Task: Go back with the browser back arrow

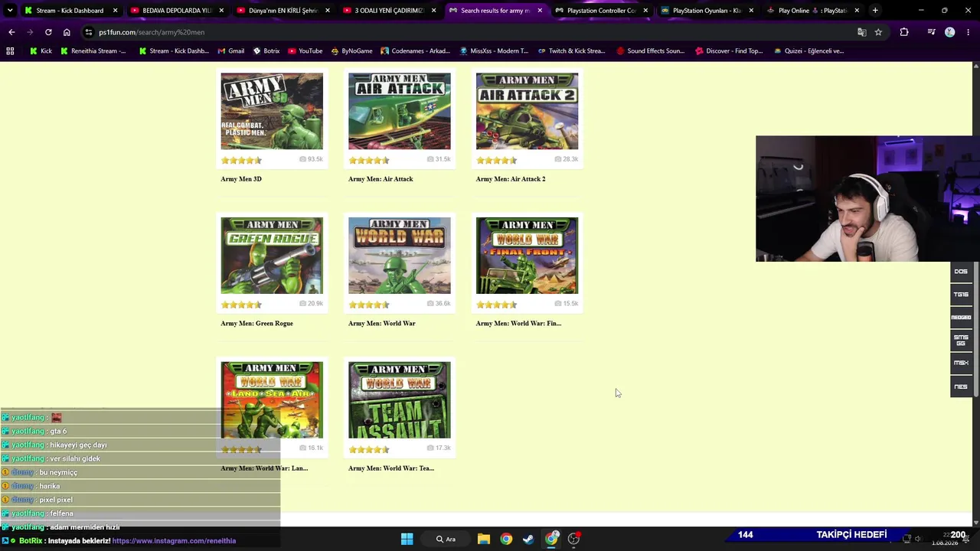Action: point(11,32)
